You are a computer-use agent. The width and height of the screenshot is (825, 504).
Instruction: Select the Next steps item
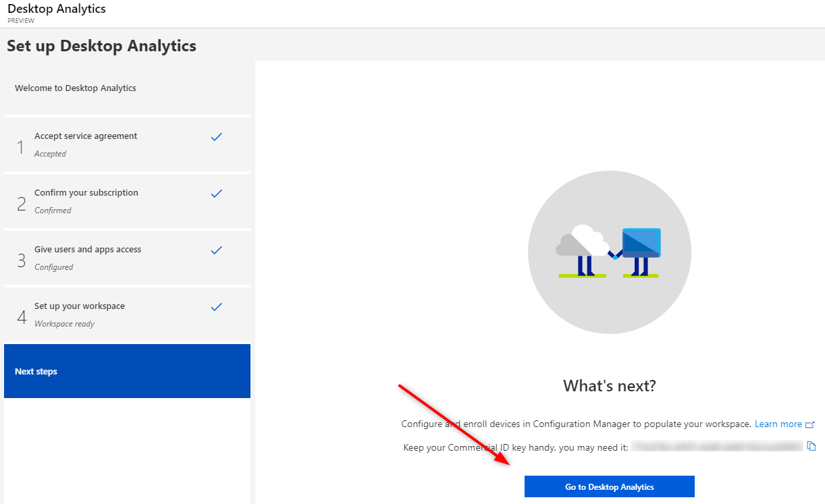click(127, 371)
